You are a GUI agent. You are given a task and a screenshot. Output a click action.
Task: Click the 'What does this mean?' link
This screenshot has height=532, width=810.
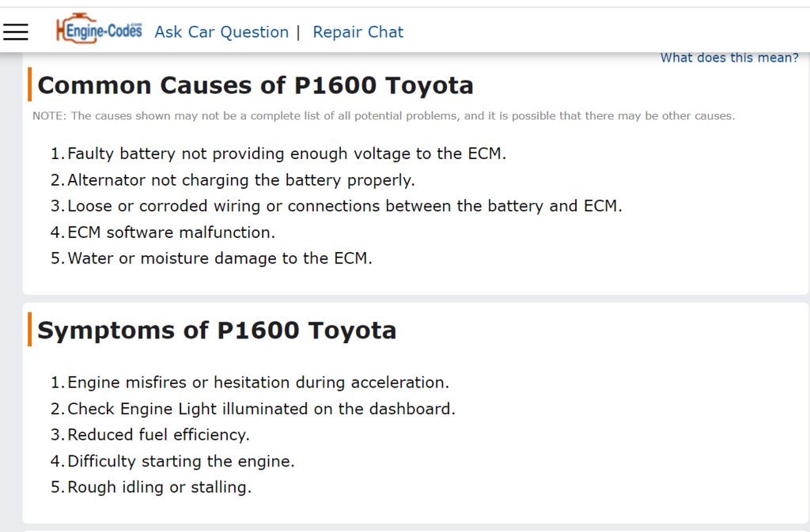point(729,57)
